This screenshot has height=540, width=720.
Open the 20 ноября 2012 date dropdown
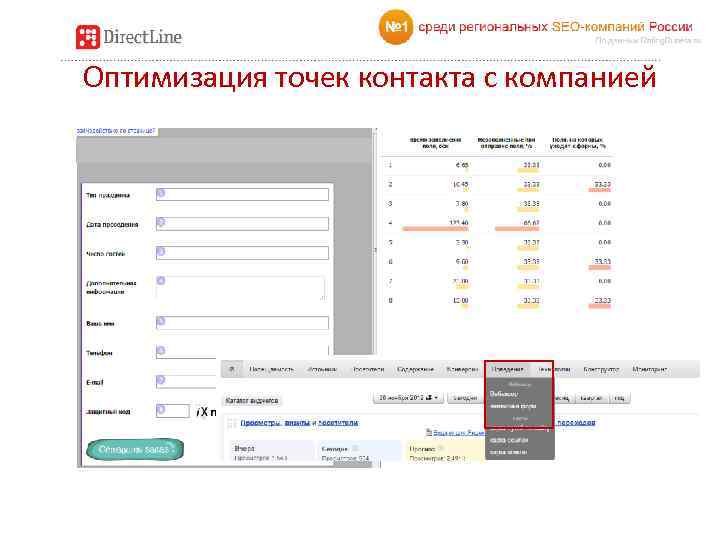pyautogui.click(x=409, y=398)
